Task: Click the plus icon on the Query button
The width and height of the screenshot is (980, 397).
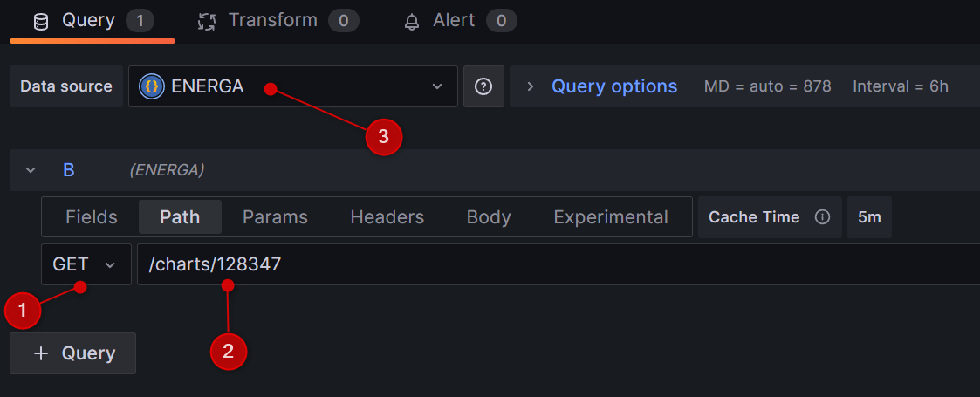Action: pyautogui.click(x=41, y=353)
